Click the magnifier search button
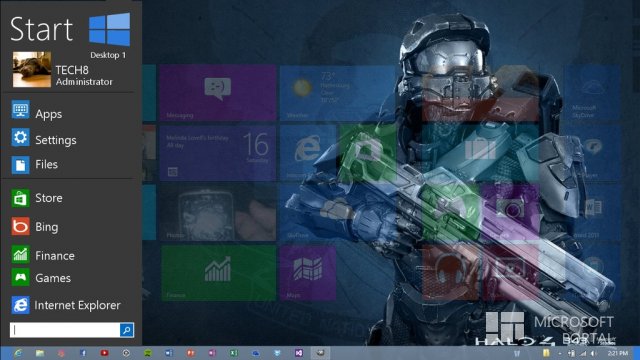The image size is (640, 360). click(127, 330)
